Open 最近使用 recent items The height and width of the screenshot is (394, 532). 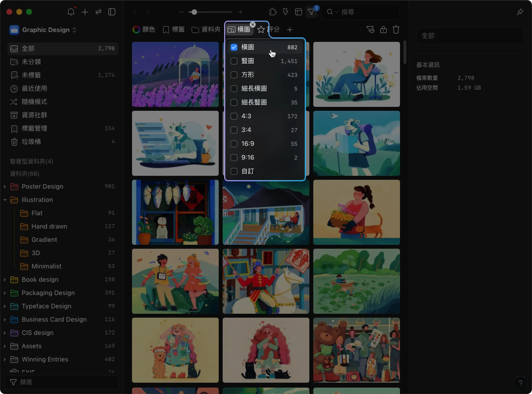point(63,88)
